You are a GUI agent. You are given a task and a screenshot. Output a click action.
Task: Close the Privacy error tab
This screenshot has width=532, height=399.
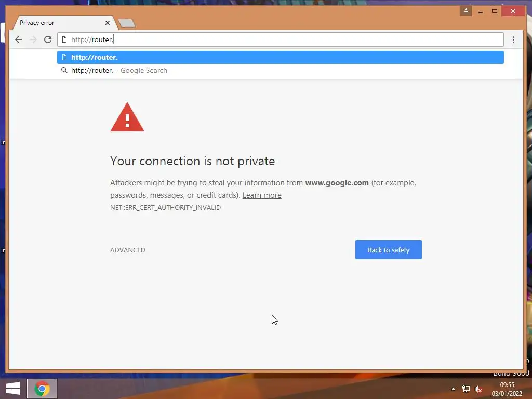tap(108, 23)
